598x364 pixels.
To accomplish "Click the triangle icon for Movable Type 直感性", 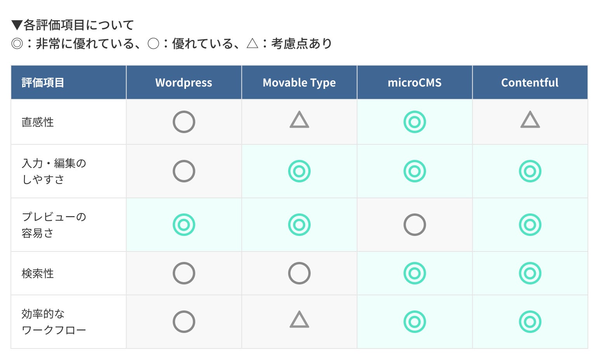I will [x=299, y=120].
